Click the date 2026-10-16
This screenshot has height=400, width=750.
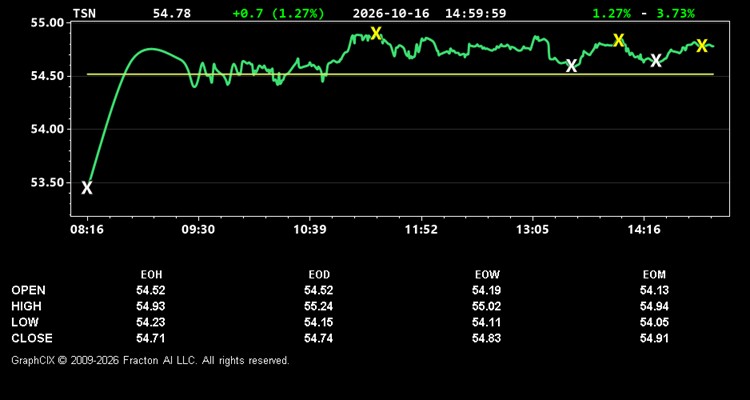pyautogui.click(x=392, y=13)
